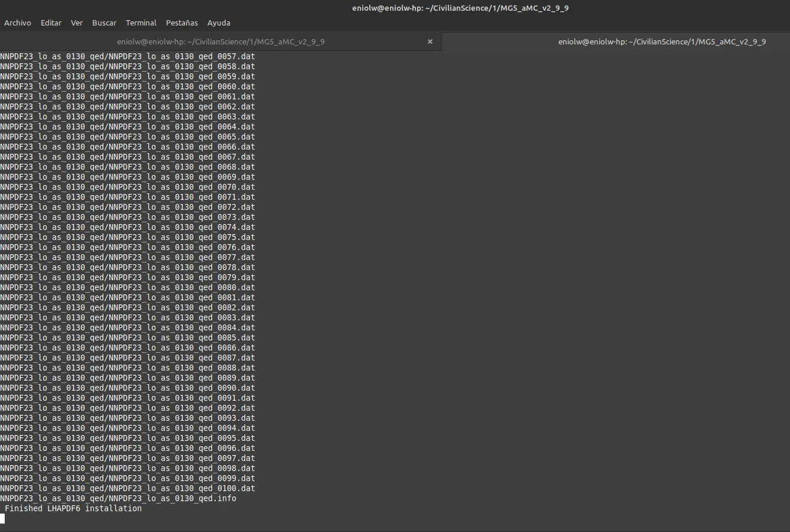Click the line ending in qed_0080.dat
The width and height of the screenshot is (790, 532).
pyautogui.click(x=127, y=287)
